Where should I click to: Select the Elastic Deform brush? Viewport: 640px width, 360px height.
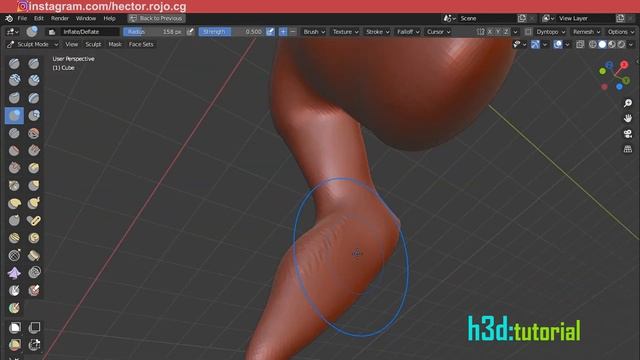pyautogui.click(x=14, y=203)
